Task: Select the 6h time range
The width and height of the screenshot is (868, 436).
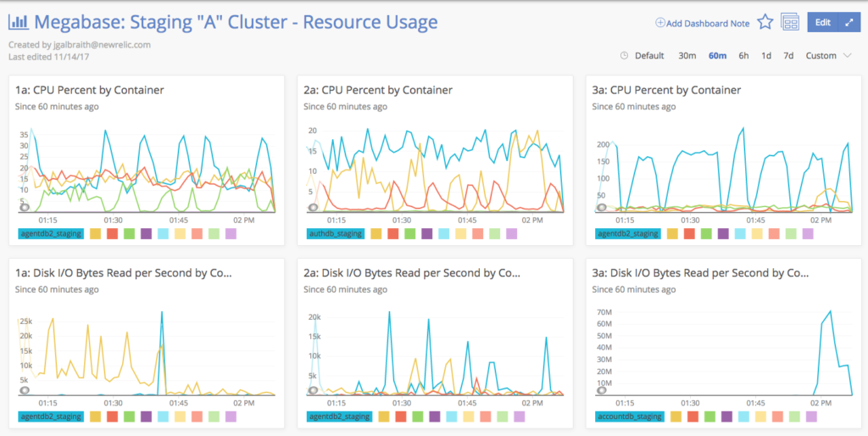Action: [743, 55]
